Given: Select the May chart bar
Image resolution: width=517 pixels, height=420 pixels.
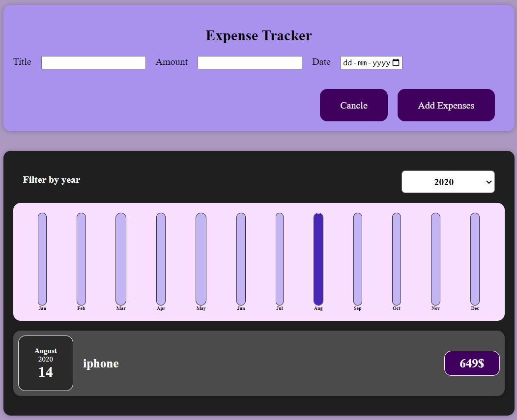Looking at the screenshot, I should 201,258.
